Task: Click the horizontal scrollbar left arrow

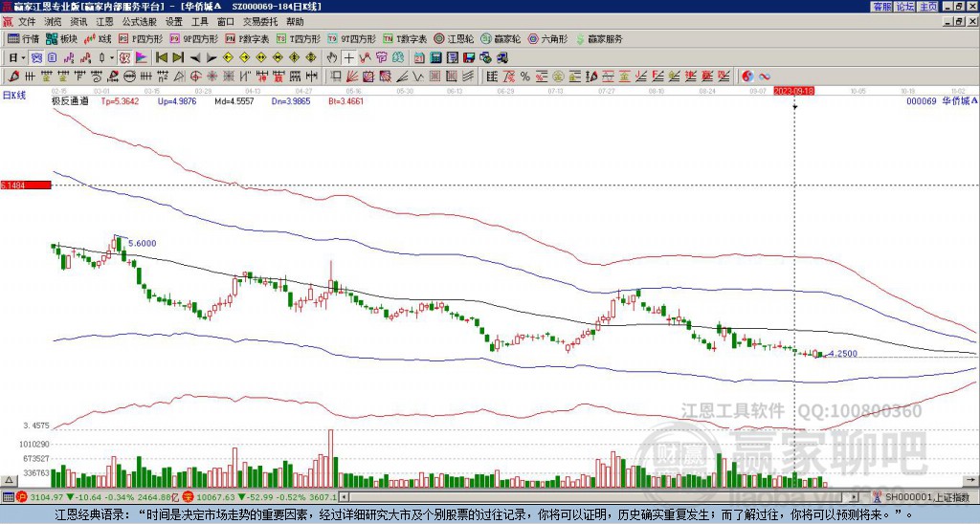Action: click(344, 497)
